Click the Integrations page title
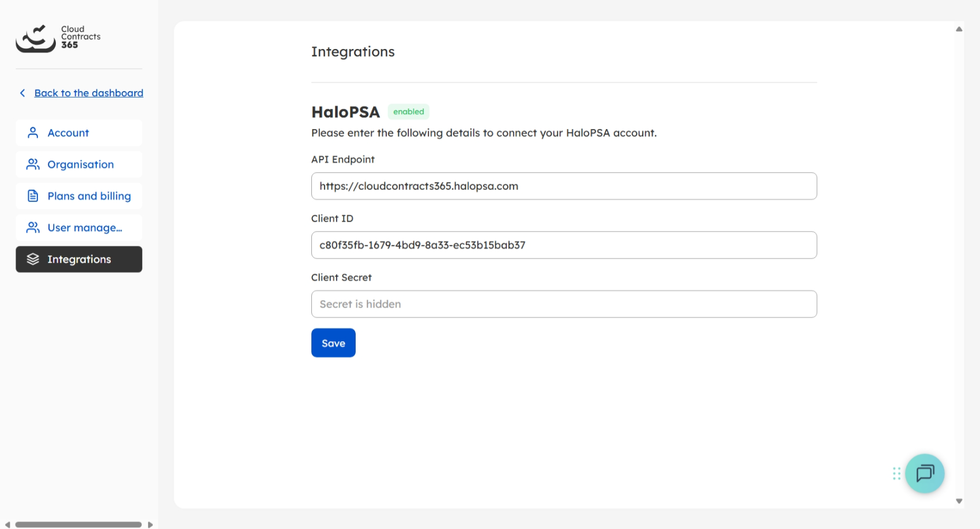The width and height of the screenshot is (980, 529). [x=353, y=52]
